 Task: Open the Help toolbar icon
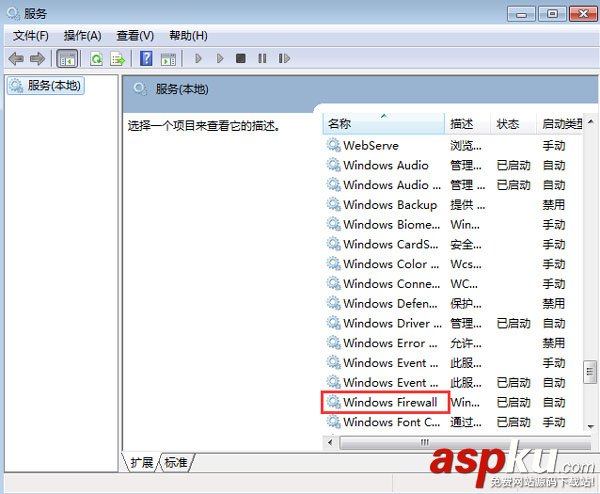(x=146, y=59)
